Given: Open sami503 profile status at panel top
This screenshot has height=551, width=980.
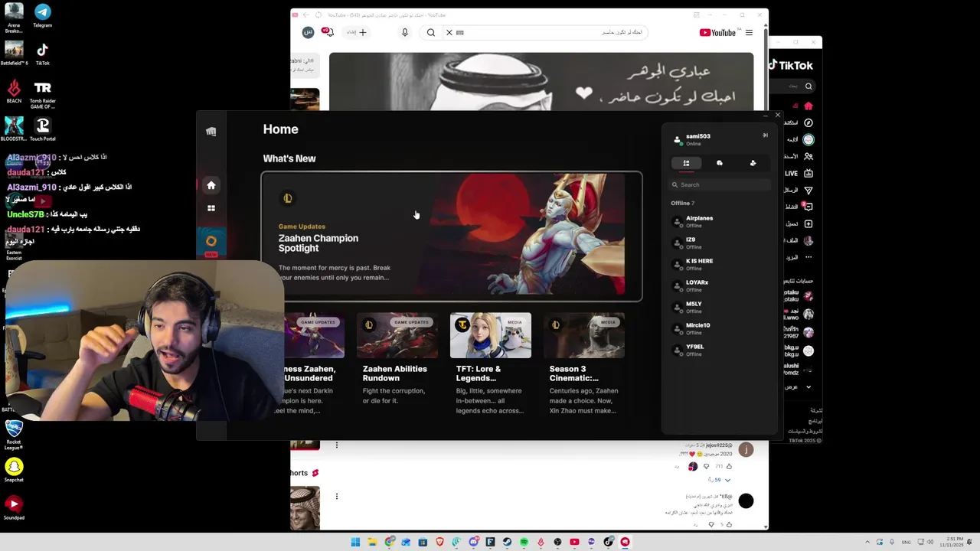Looking at the screenshot, I should (x=693, y=139).
